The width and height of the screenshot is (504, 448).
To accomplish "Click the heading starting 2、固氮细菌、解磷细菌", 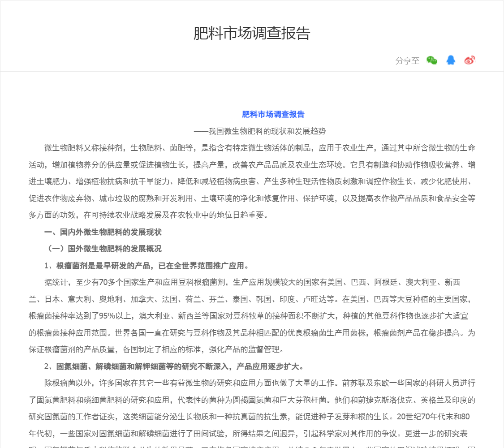I will pos(175,366).
